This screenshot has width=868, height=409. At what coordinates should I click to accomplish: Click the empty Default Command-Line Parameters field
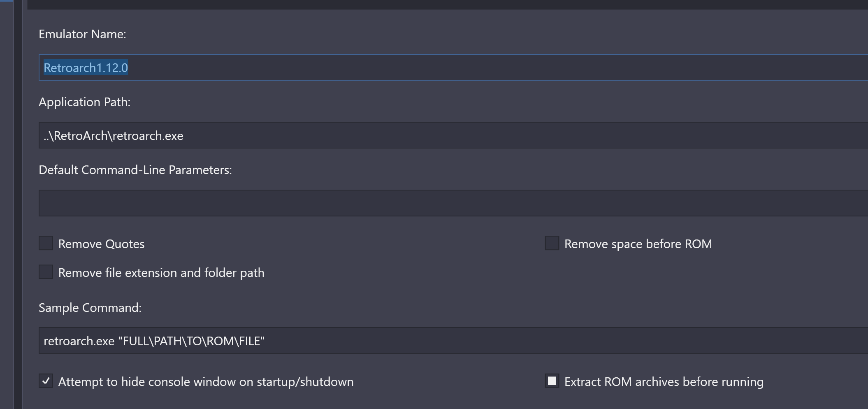click(x=453, y=203)
